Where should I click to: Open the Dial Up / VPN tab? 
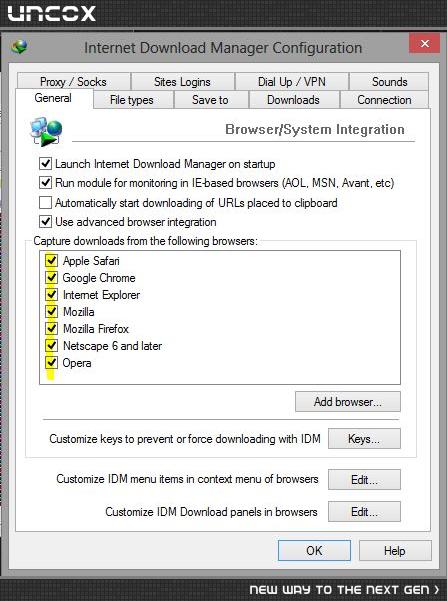pyautogui.click(x=292, y=82)
